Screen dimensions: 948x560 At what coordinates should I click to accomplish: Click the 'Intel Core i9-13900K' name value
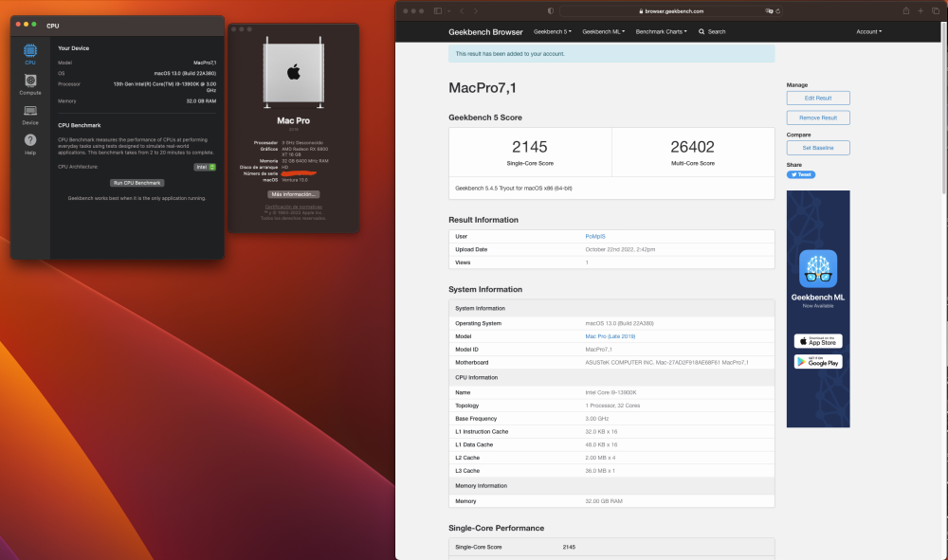pyautogui.click(x=611, y=392)
